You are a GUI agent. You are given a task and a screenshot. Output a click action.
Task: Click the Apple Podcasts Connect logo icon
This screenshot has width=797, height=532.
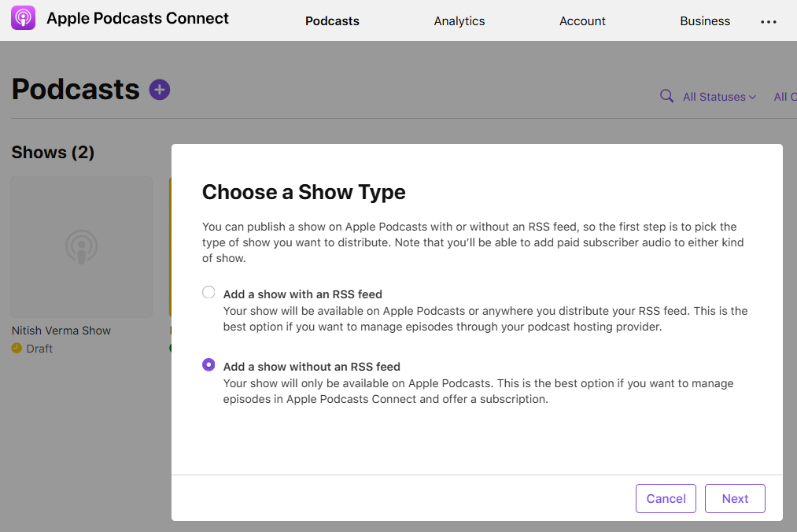23,18
